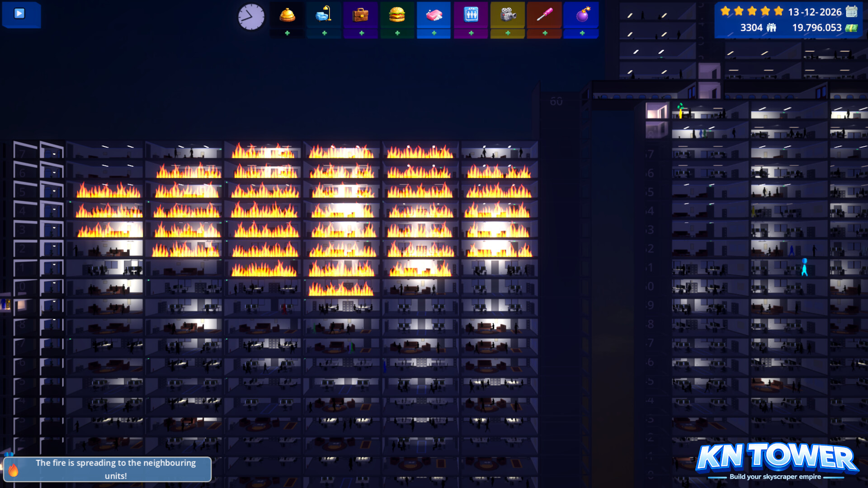Screen dimensions: 868x488
Task: Open the burger food category
Action: (397, 15)
